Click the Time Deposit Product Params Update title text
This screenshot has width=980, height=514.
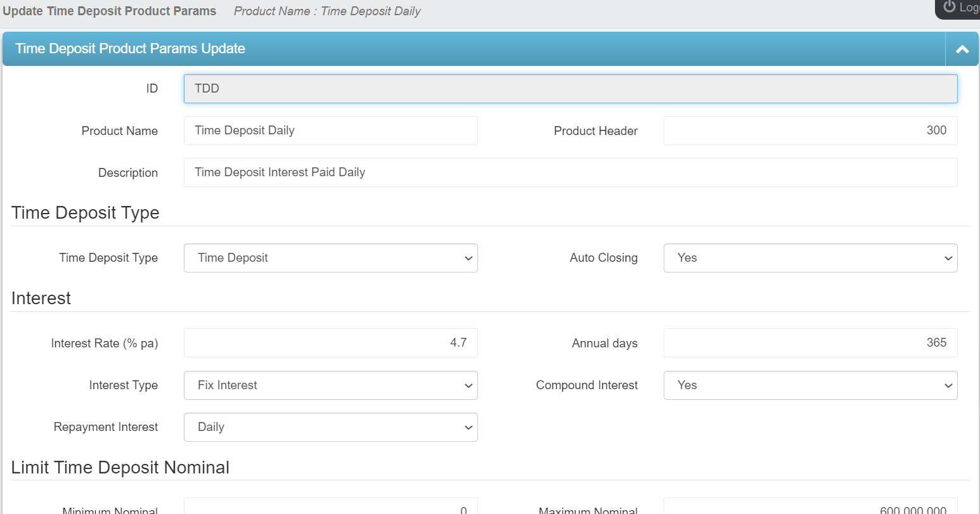[129, 49]
